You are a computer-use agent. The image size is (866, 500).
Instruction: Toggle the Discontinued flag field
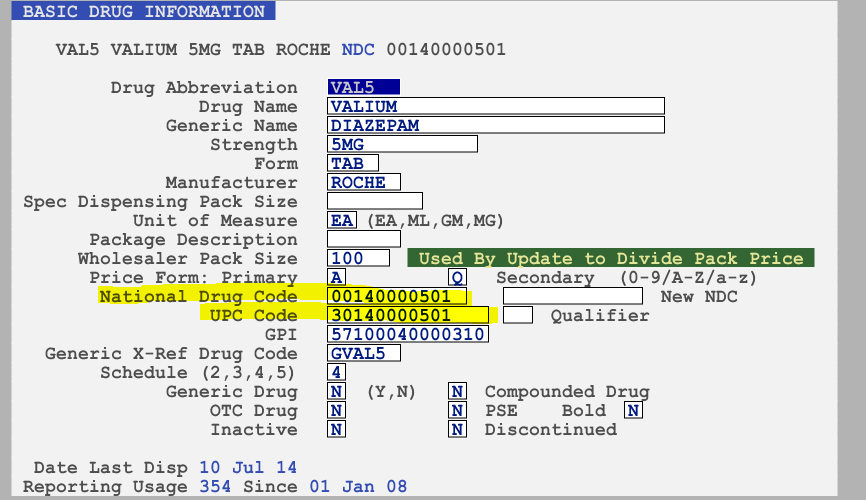coord(457,429)
